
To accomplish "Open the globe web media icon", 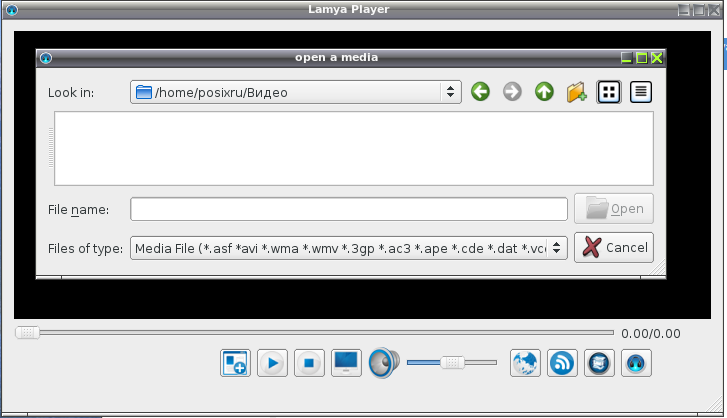I will click(x=525, y=363).
